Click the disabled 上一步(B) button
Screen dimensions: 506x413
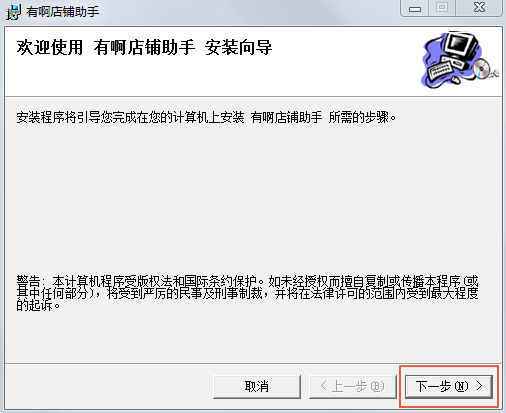coord(353,387)
